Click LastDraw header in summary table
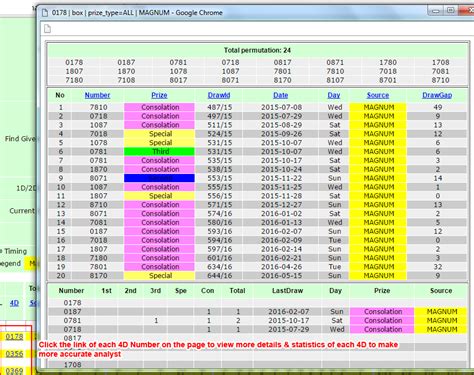Viewport: 474px width, 375px height. click(287, 291)
